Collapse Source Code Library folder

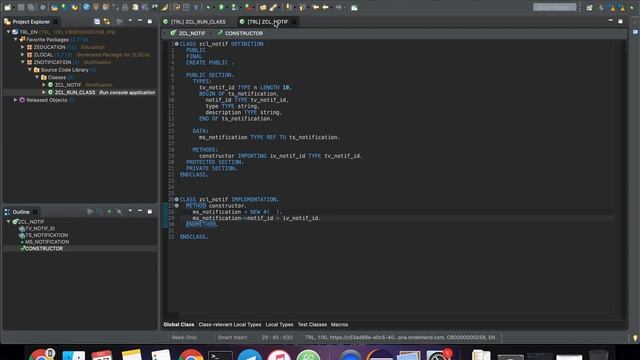[30, 70]
